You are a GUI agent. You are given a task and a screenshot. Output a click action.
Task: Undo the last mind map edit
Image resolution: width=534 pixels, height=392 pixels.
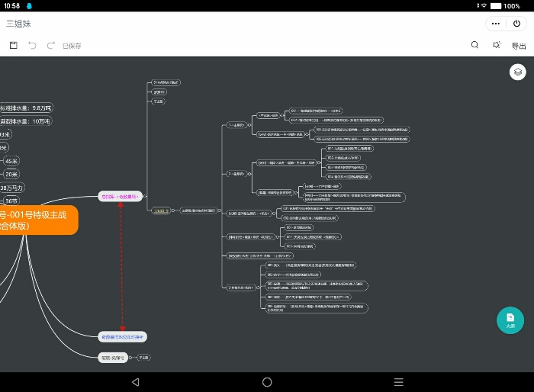[32, 45]
